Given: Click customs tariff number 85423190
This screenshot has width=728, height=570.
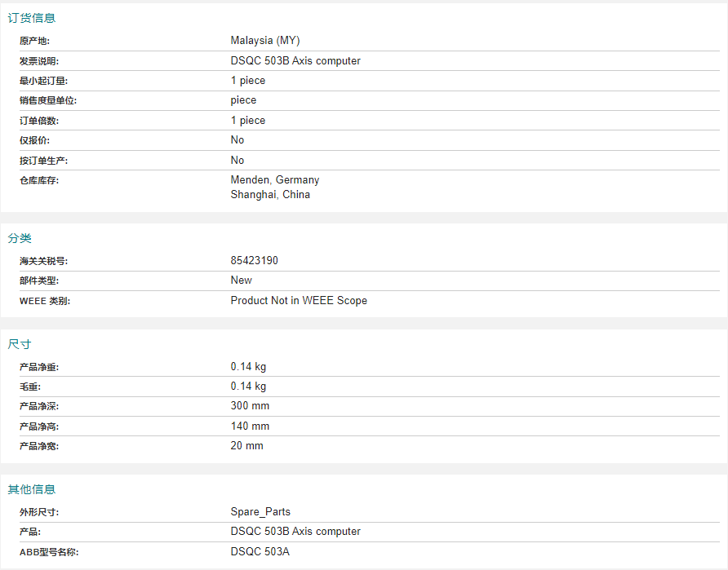Looking at the screenshot, I should 255,261.
